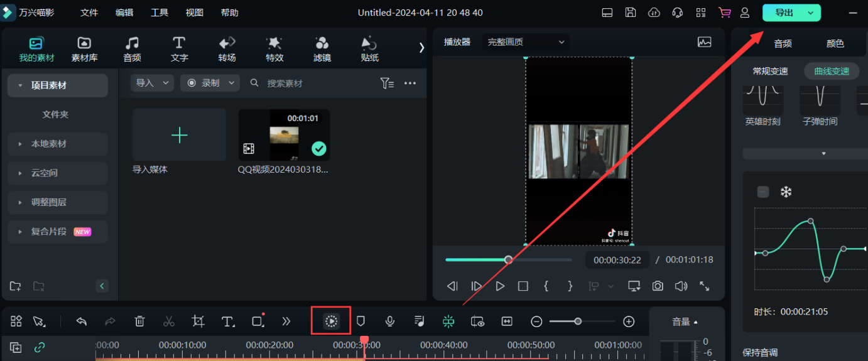Open the user account icon
This screenshot has width=868, height=361.
[x=745, y=13]
